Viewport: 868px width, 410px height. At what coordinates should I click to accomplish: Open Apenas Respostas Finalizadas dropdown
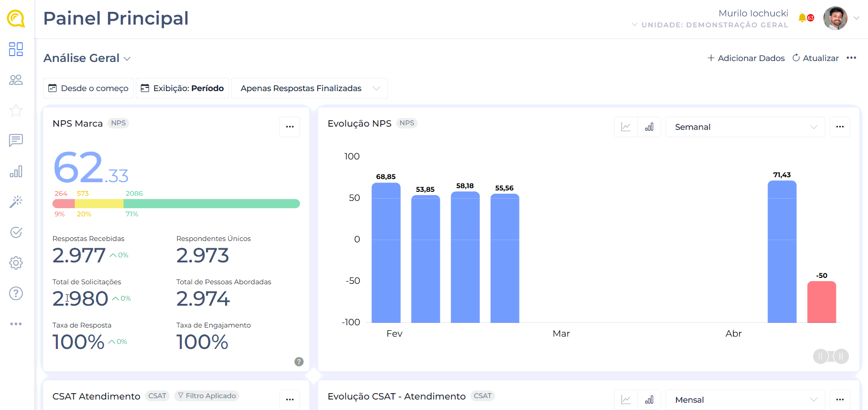[x=310, y=88]
